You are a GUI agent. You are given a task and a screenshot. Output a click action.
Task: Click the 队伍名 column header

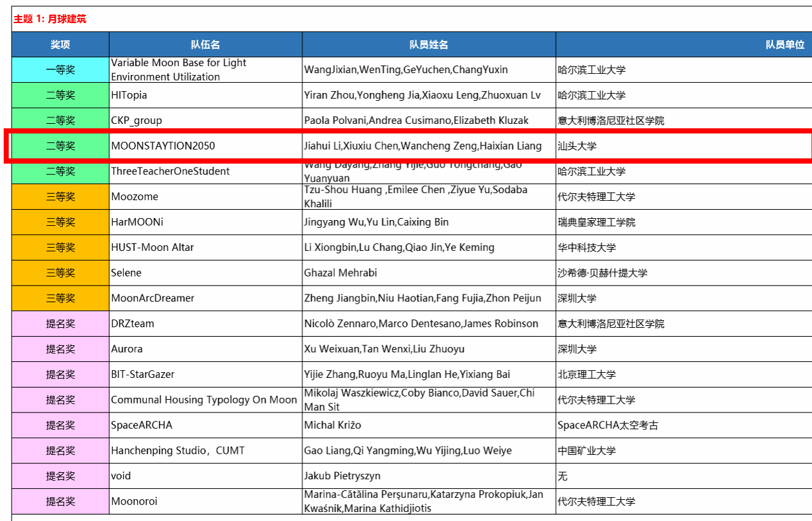(205, 44)
